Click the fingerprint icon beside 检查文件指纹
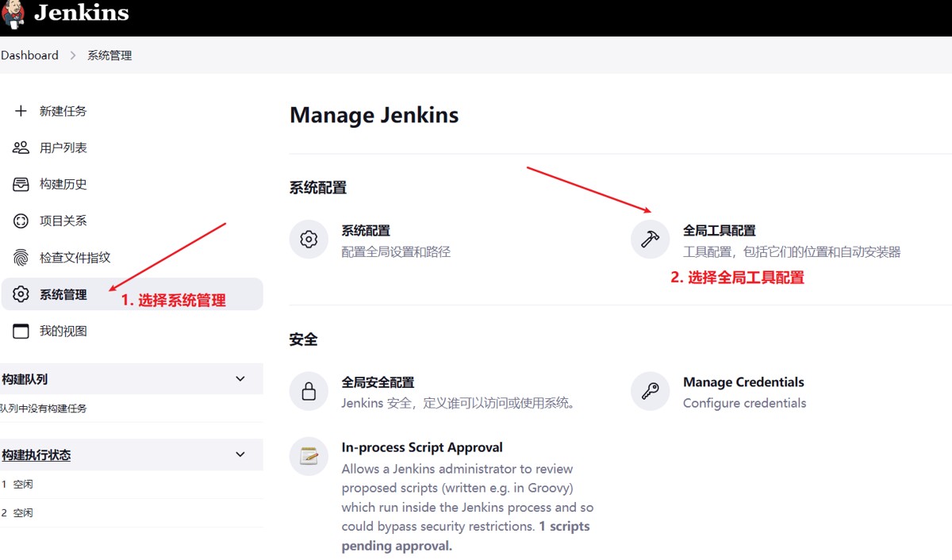The image size is (952, 560). [x=21, y=257]
